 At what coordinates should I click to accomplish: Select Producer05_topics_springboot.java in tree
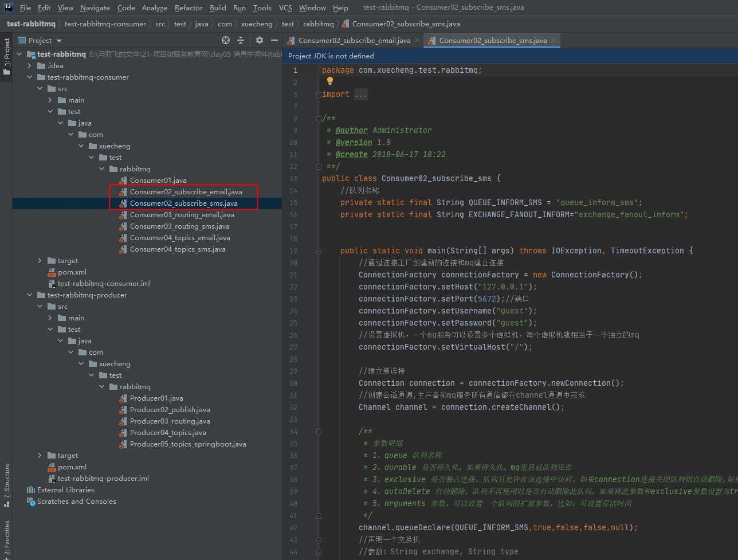[188, 444]
